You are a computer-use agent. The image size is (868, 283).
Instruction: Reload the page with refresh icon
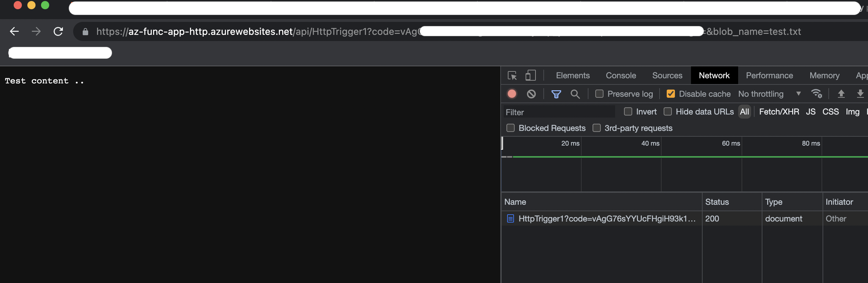coord(58,31)
